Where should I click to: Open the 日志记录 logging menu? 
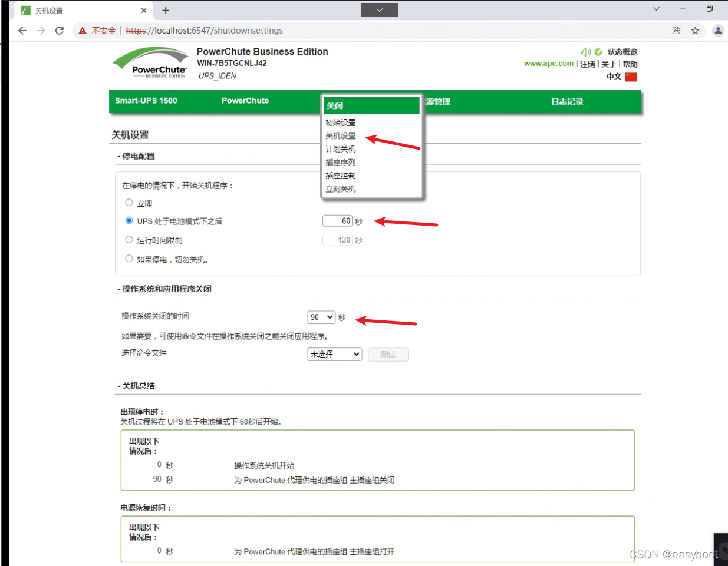coord(567,102)
